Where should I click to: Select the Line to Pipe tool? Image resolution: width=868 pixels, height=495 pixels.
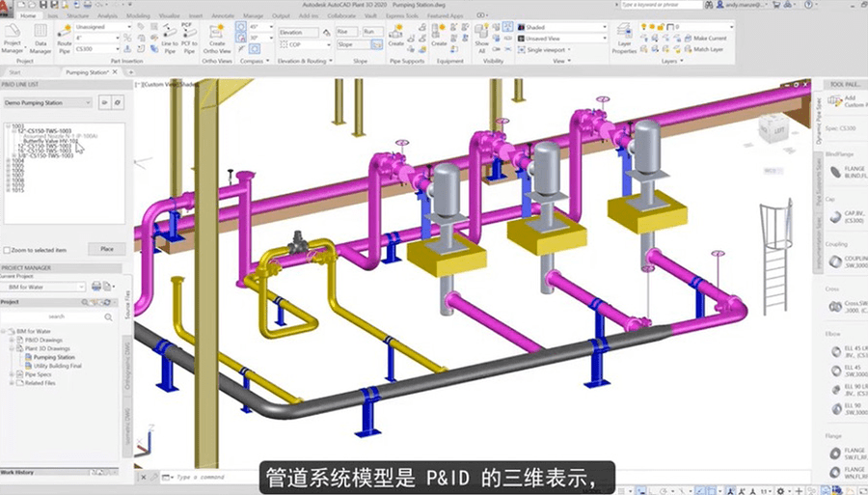click(x=169, y=39)
